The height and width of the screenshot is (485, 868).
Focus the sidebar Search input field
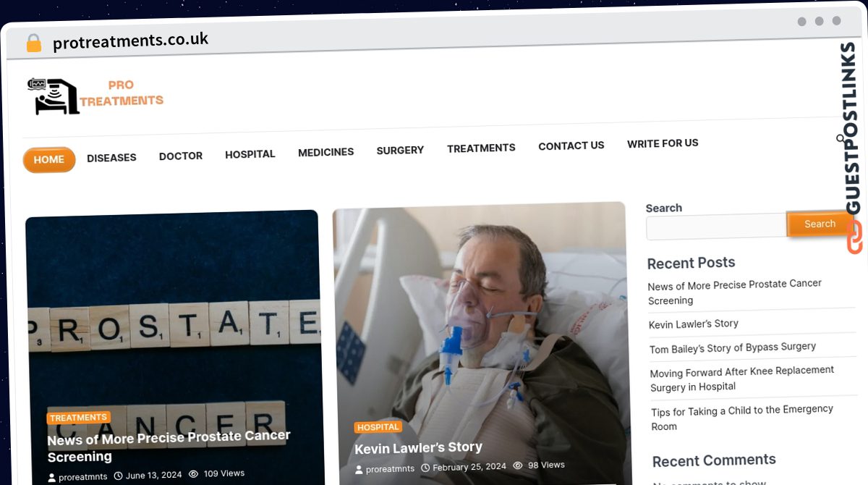coord(716,227)
